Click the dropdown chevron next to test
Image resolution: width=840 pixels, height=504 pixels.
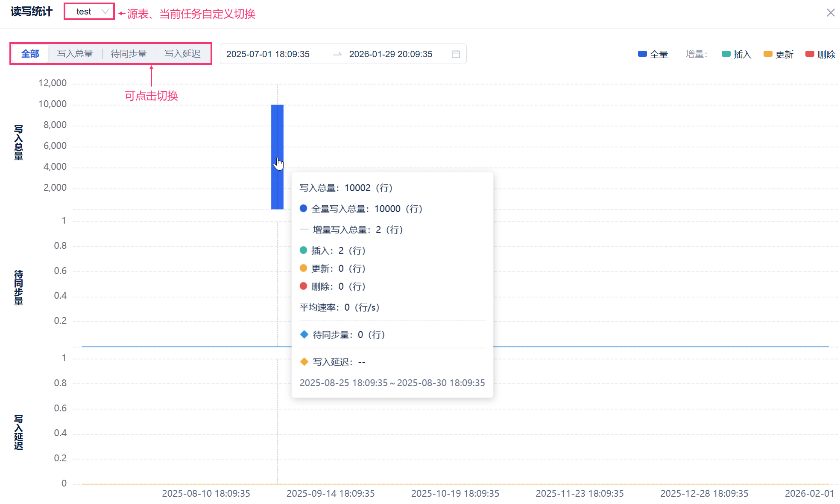(105, 12)
